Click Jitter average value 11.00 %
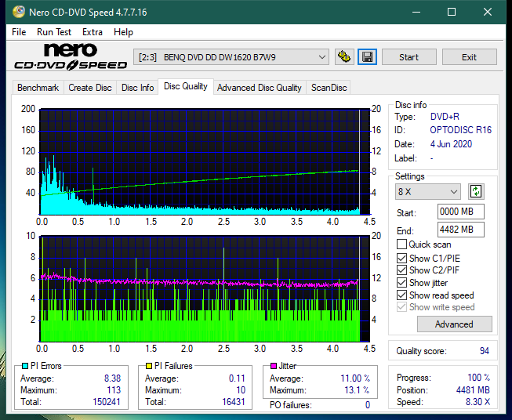 click(x=355, y=378)
